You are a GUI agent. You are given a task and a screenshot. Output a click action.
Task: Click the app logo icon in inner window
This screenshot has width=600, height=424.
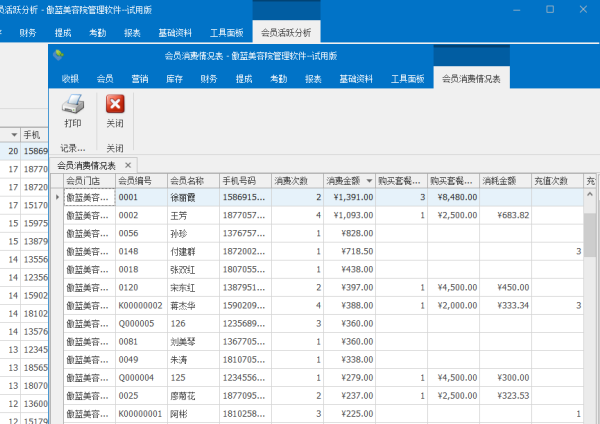59,55
